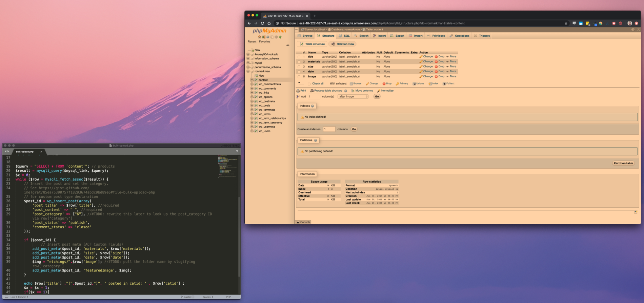Screen dimensions: 644x303
Task: Open the 'after image' position dropdown
Action: (x=353, y=97)
